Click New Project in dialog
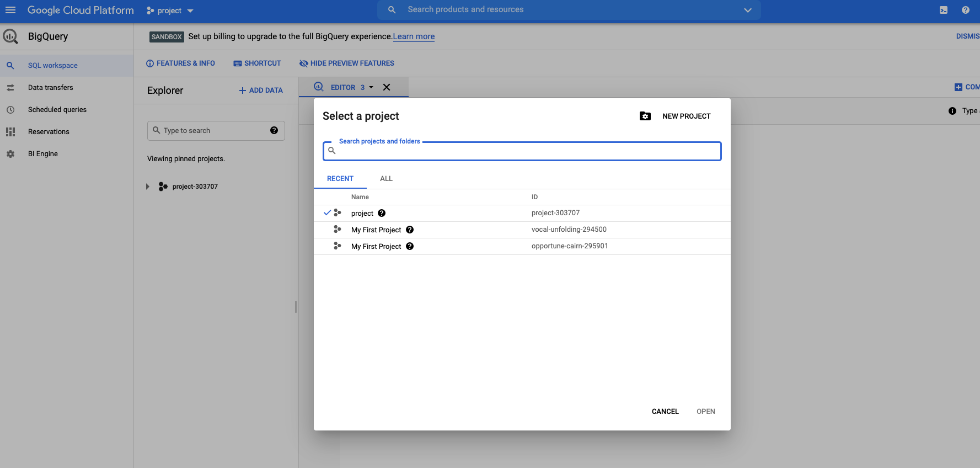 coord(686,116)
